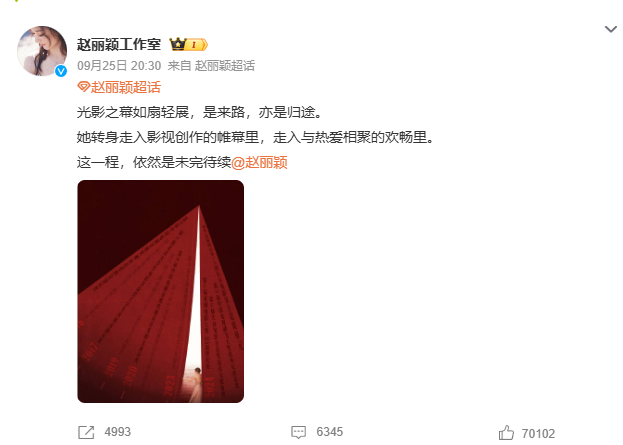
Task: Click the blue verified V badge
Action: coord(61,71)
